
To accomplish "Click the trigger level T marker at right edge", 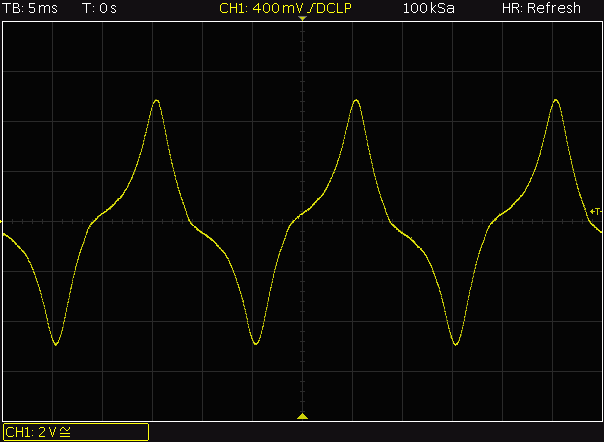I will click(x=596, y=212).
